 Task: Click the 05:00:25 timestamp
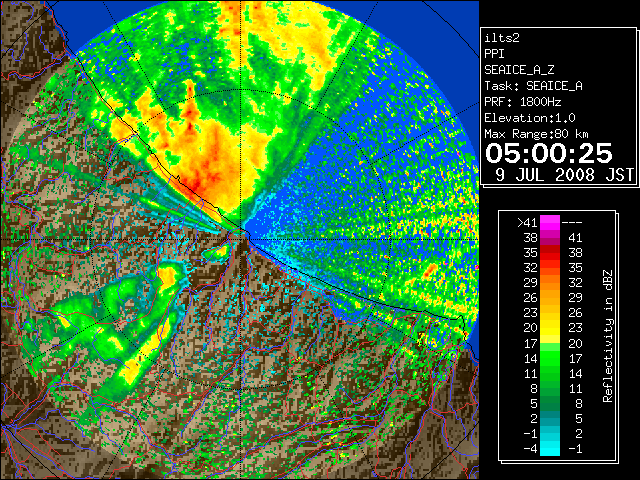pyautogui.click(x=549, y=153)
